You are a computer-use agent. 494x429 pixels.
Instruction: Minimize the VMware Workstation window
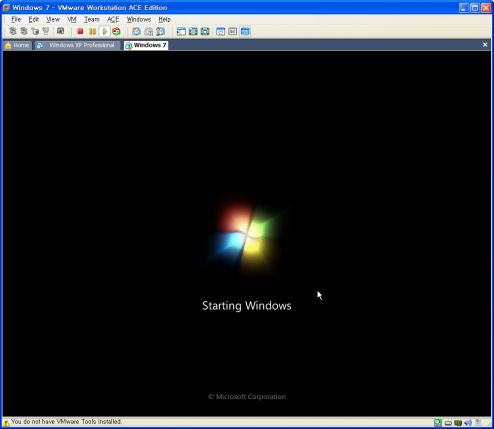[x=464, y=8]
